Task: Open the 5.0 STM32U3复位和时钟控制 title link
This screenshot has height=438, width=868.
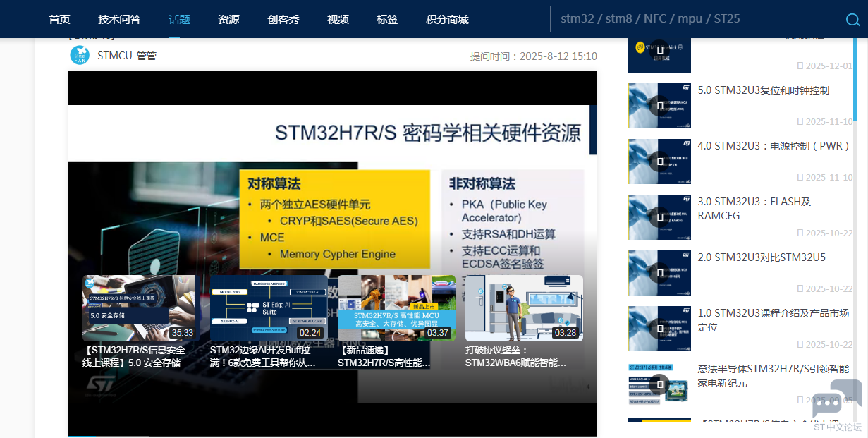Action: pos(764,90)
